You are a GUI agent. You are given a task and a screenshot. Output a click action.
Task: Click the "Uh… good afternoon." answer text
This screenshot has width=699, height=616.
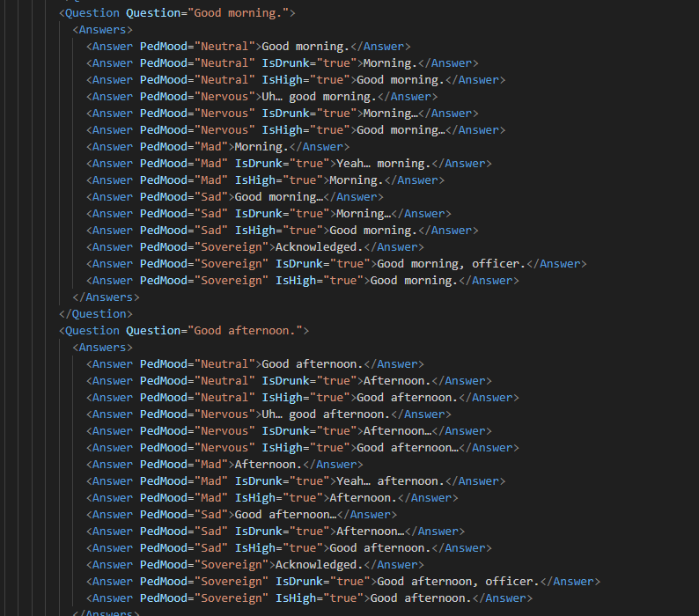coord(325,414)
